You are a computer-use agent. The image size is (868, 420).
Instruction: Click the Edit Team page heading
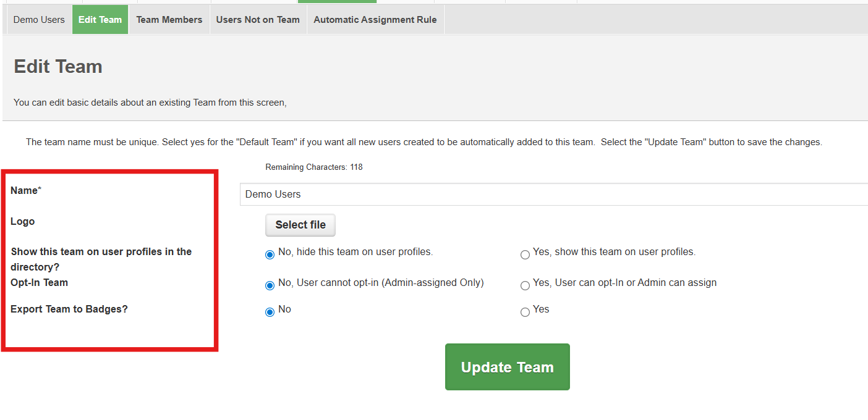click(58, 67)
